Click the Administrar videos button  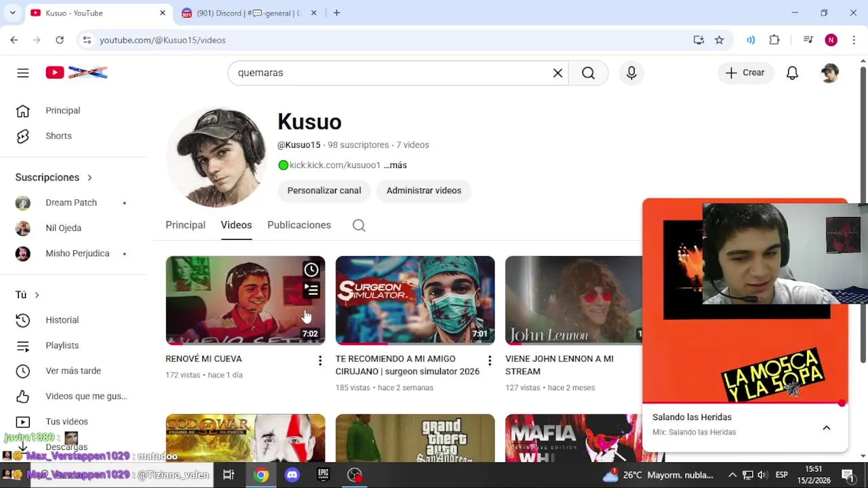coord(424,190)
